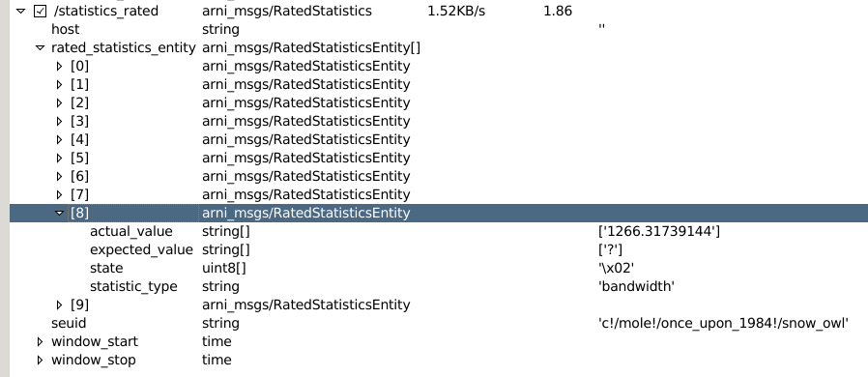
Task: Select the statistic_type 'bandwidth' row
Action: (x=439, y=286)
